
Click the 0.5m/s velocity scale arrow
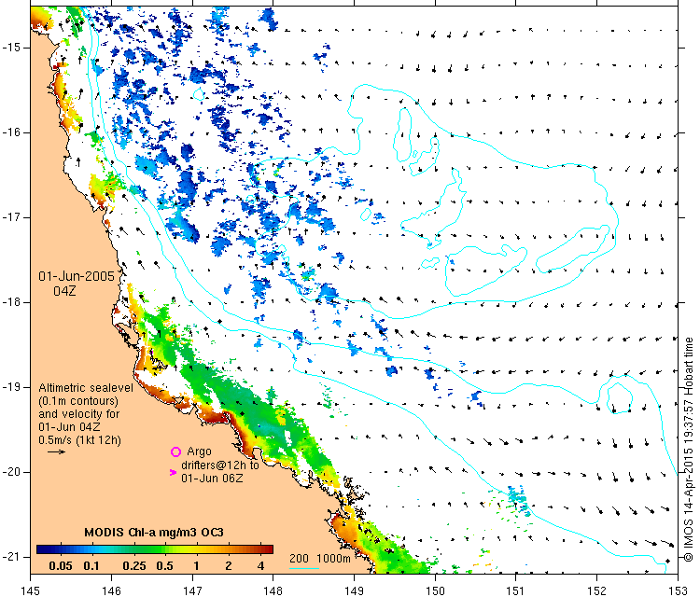click(x=56, y=452)
